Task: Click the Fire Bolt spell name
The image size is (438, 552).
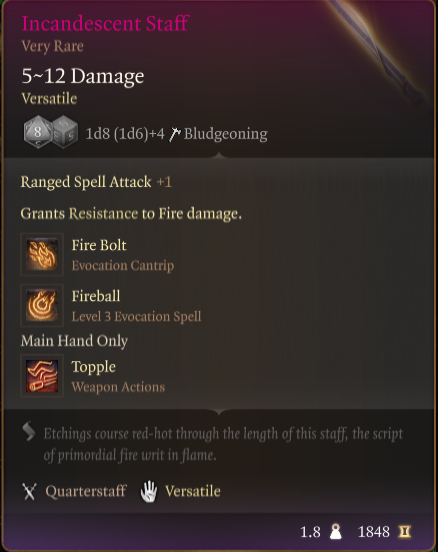Action: pos(99,245)
